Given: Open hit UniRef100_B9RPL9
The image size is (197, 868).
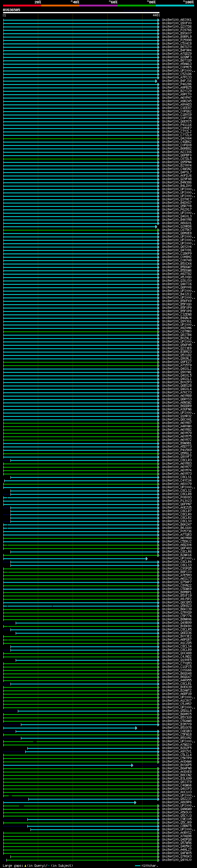Looking at the screenshot, I should tap(177, 37).
